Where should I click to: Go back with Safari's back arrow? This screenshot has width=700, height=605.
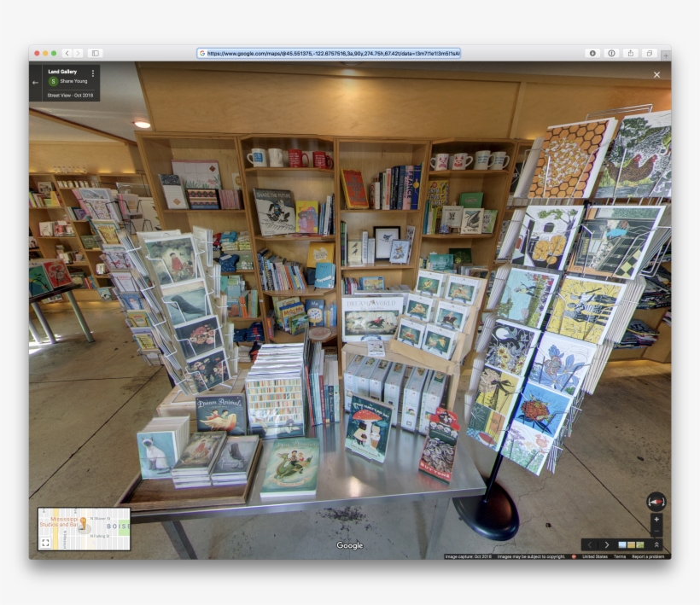click(x=67, y=53)
